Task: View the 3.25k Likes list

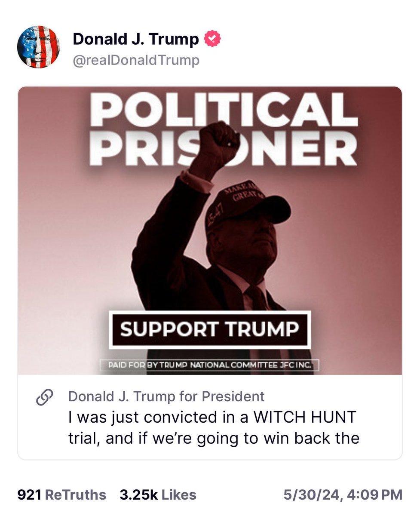Action: click(x=158, y=494)
